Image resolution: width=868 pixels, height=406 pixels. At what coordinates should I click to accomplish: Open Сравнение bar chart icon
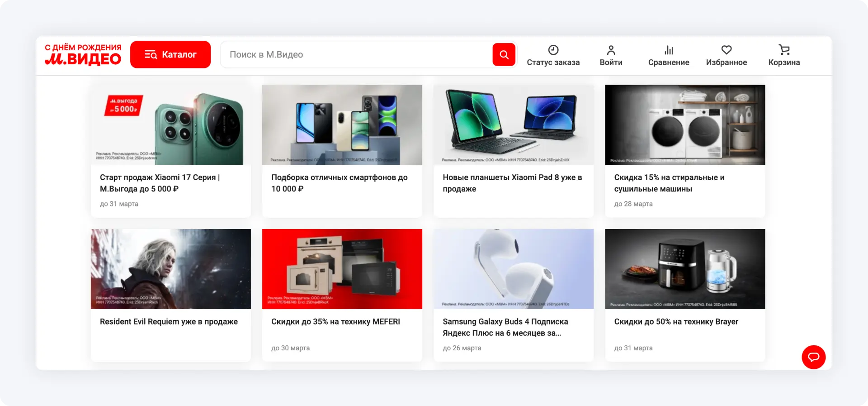669,50
